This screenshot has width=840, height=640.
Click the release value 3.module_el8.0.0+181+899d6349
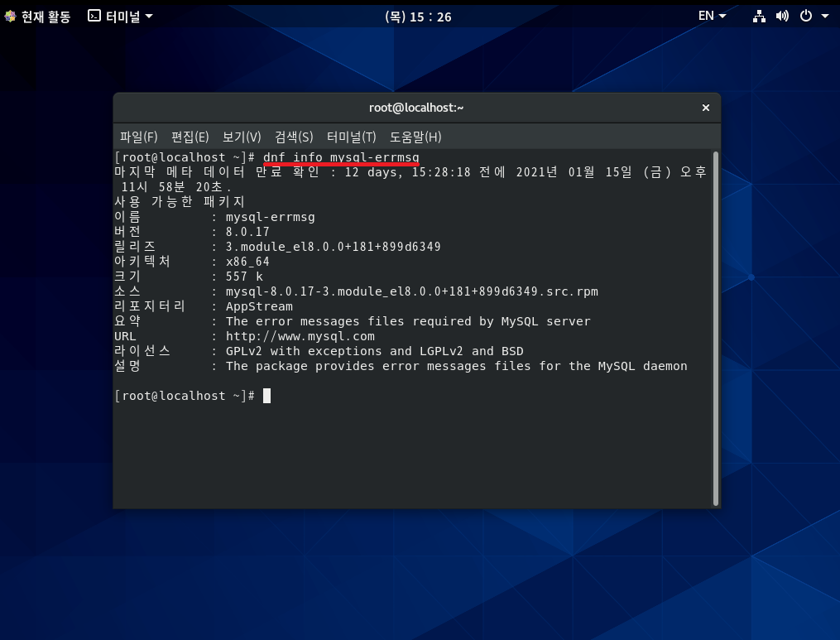click(334, 247)
